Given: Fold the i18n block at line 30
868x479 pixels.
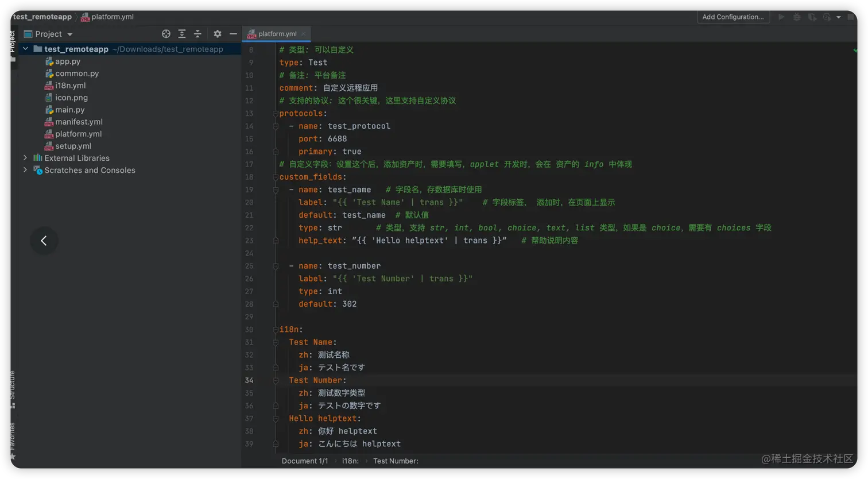Looking at the screenshot, I should pyautogui.click(x=276, y=330).
